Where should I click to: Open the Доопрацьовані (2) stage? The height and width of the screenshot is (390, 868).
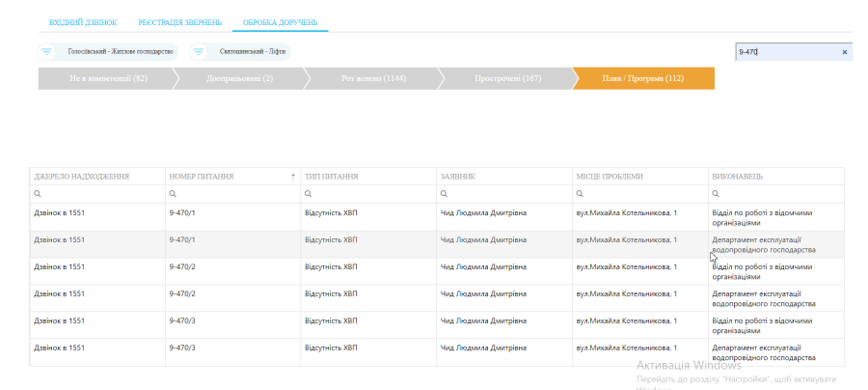click(x=240, y=78)
